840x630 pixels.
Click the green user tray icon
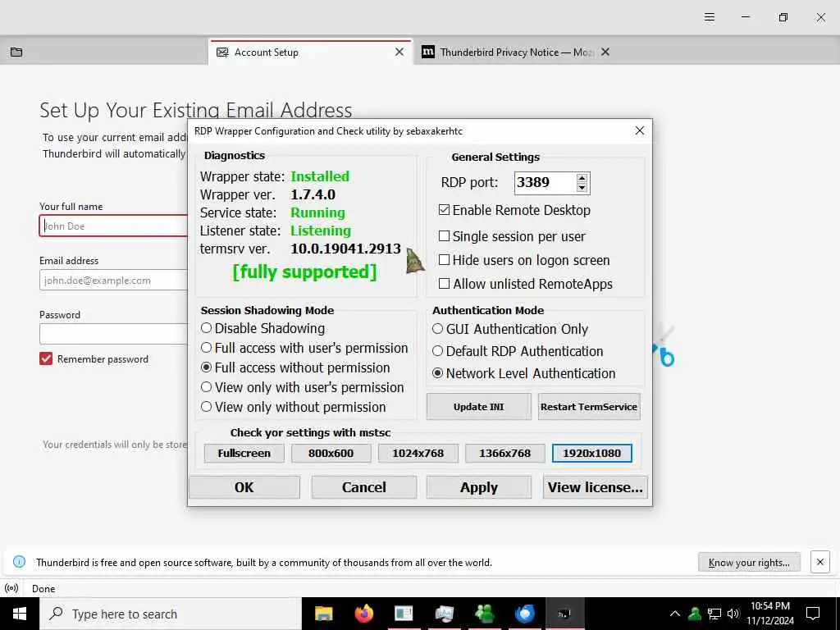695,614
